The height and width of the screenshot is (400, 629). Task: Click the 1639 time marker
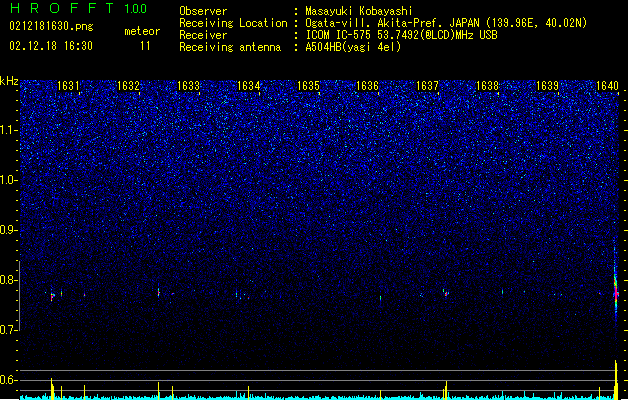[547, 86]
